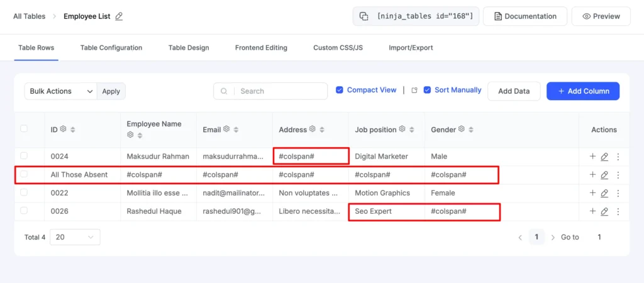Disable the Sort Manually checkbox

[428, 90]
